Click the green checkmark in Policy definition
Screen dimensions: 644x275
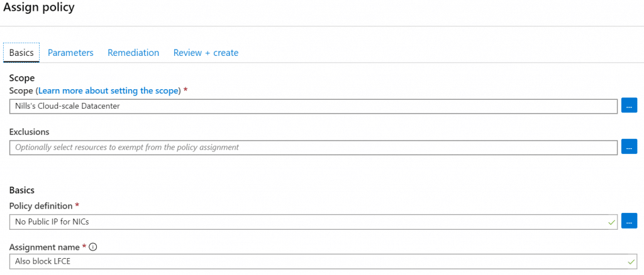[x=611, y=222]
